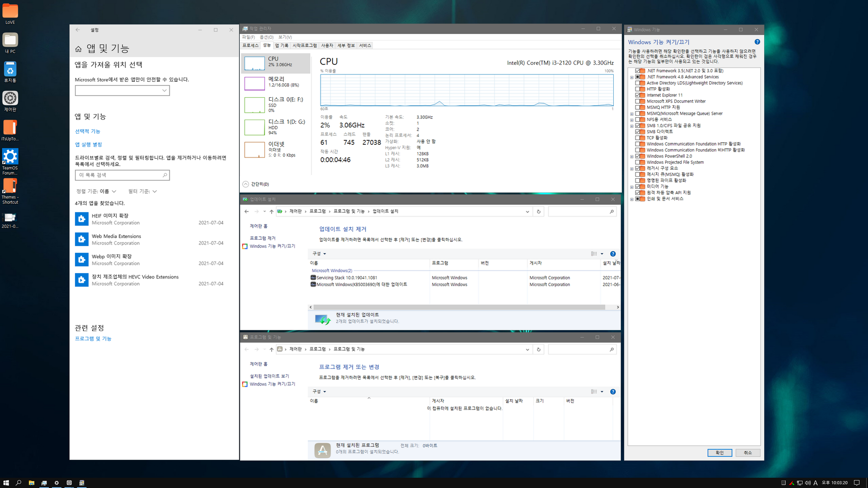
Task: Click the help icon in 프로그램 및 기능 window
Action: (x=613, y=392)
